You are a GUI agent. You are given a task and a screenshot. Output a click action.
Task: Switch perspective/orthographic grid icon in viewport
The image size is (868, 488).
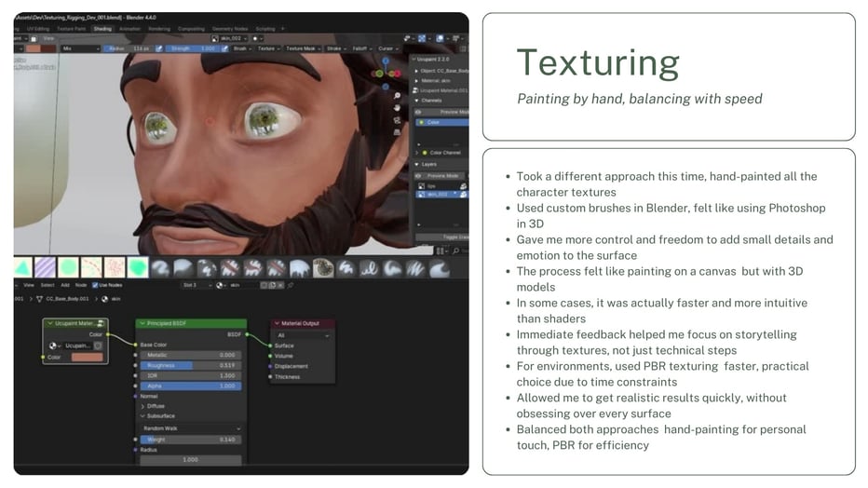click(x=397, y=132)
